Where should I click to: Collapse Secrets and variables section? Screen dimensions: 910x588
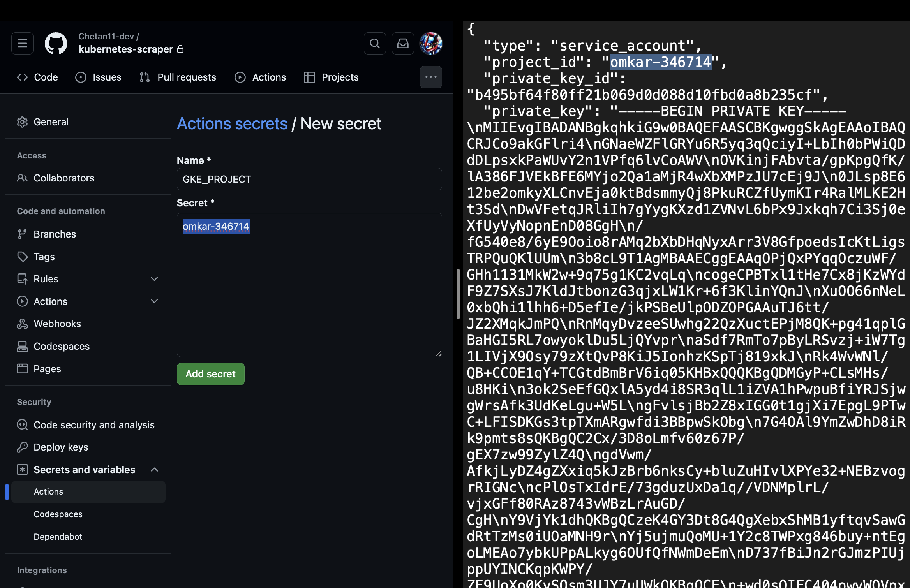[x=154, y=470]
